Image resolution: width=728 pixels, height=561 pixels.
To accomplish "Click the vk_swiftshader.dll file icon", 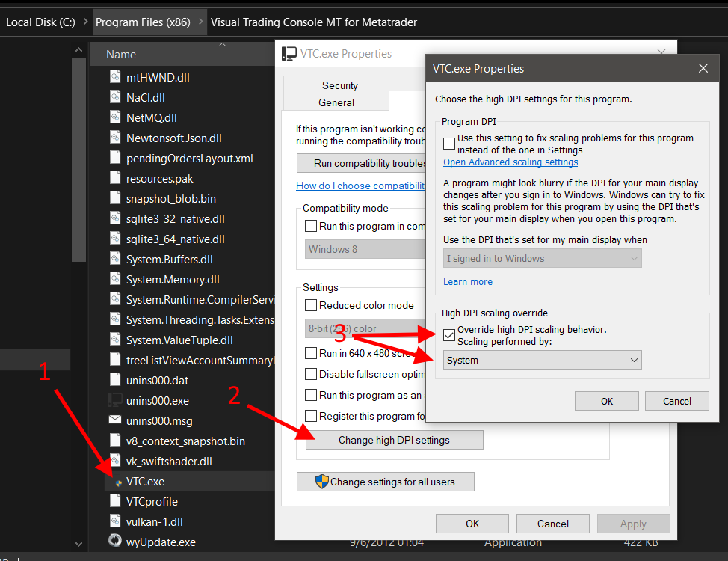I will pyautogui.click(x=114, y=461).
